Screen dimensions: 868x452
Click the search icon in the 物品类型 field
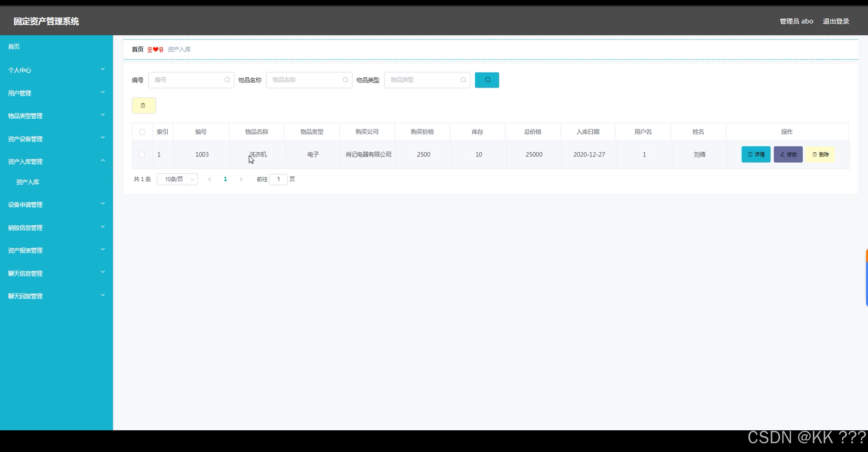point(463,80)
